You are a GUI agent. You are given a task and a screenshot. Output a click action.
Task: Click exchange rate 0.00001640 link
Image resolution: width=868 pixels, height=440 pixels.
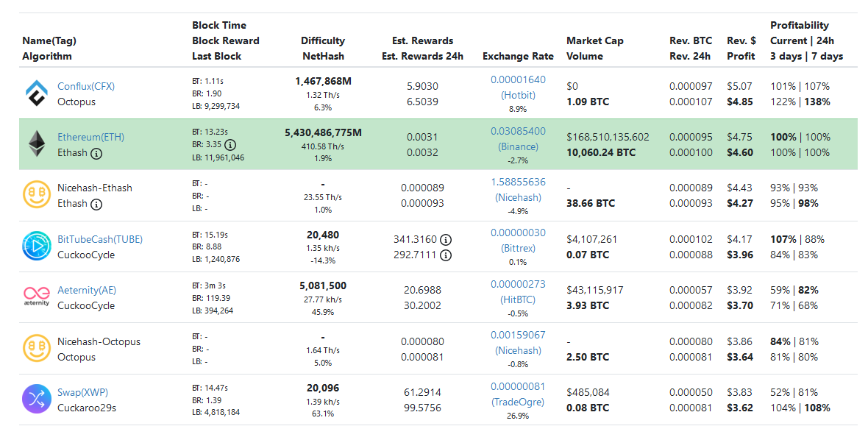point(518,79)
